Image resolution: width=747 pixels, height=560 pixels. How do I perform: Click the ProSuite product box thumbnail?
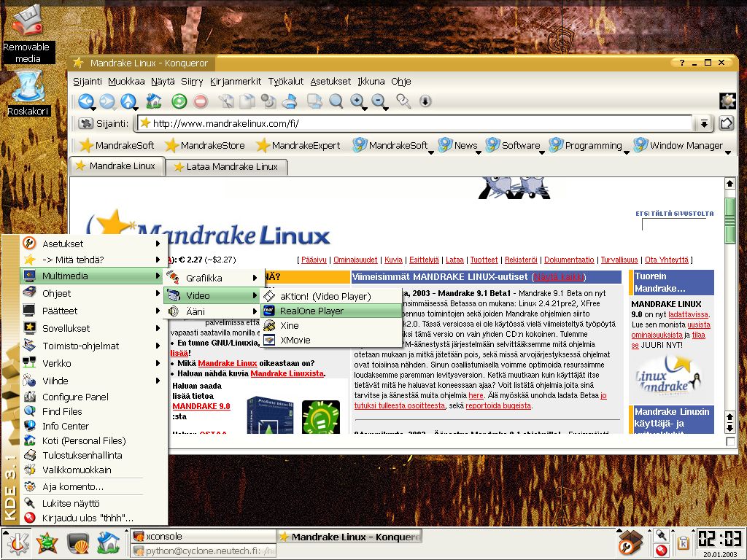(x=270, y=415)
